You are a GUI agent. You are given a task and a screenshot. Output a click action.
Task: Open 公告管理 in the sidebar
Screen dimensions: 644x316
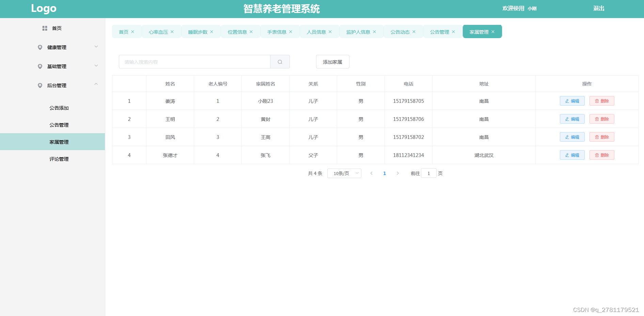[x=52, y=125]
